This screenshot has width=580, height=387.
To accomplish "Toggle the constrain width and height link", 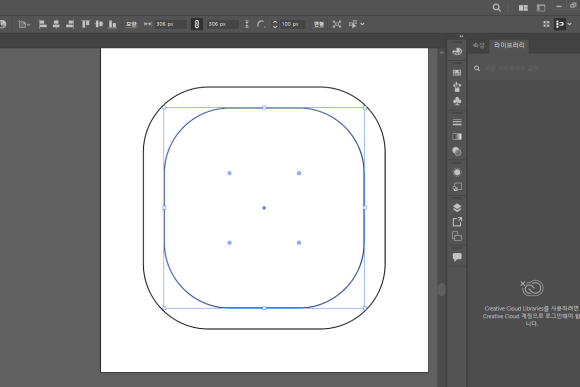I will coord(197,24).
